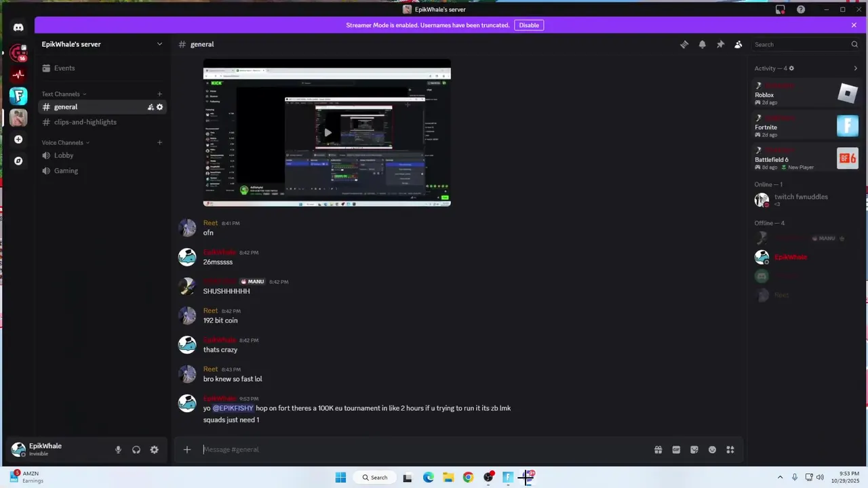This screenshot has height=488, width=868.
Task: Mute the microphone
Action: click(118, 449)
